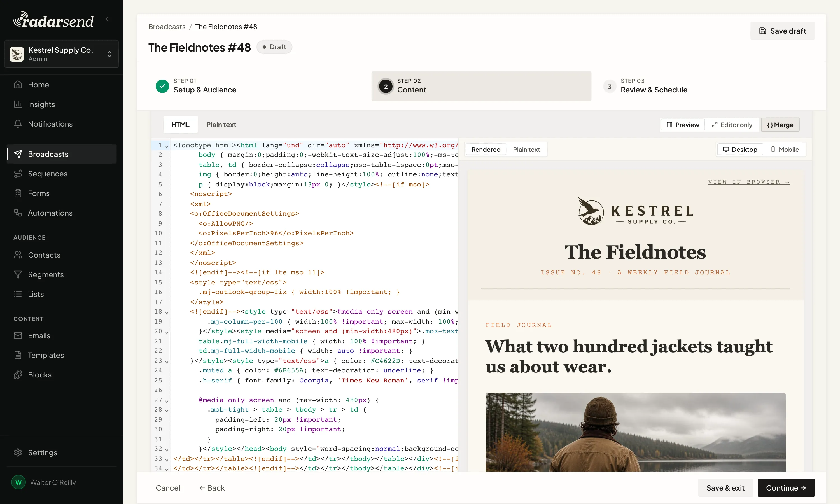Collapse code fold at line 23
Viewport: 840px width, 504px height.
[x=167, y=362]
